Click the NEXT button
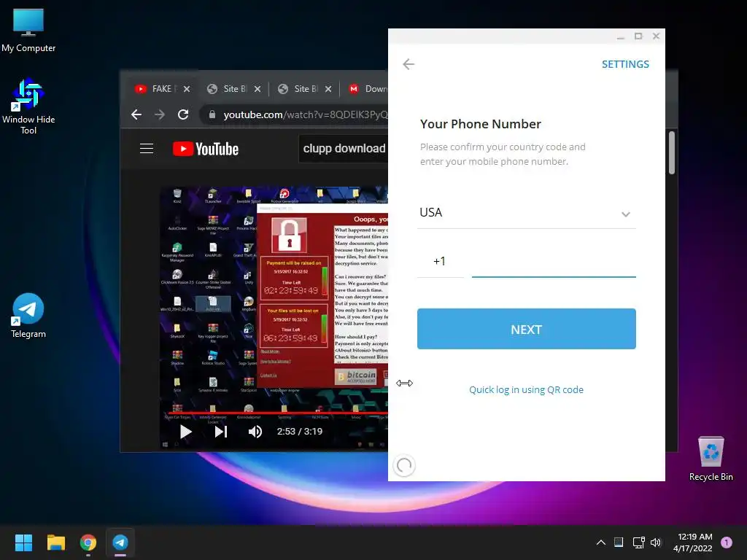 (526, 329)
